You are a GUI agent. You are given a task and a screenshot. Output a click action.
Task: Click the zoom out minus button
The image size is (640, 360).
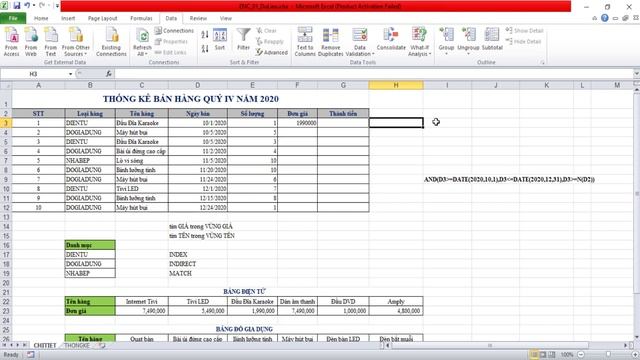click(581, 354)
